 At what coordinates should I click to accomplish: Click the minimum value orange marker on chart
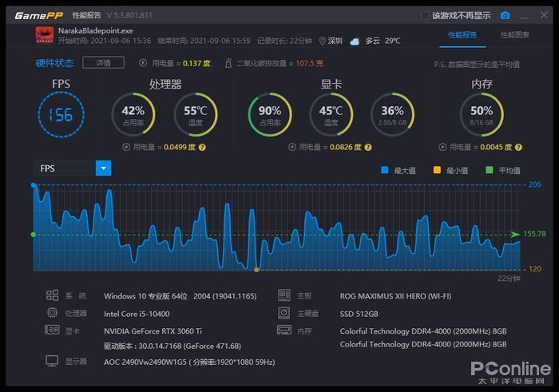tap(256, 270)
